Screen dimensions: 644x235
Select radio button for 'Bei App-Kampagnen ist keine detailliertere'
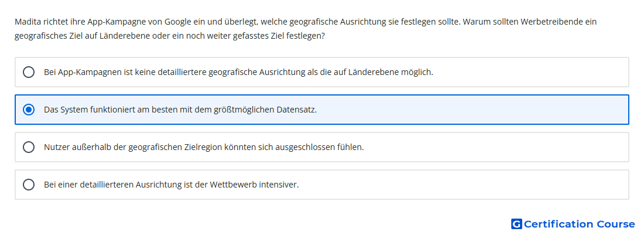(x=29, y=72)
